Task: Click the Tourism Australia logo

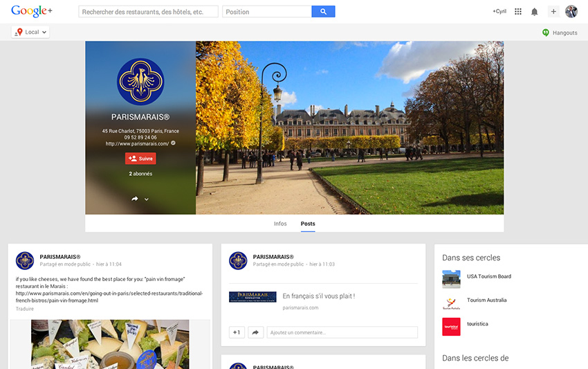Action: coord(451,303)
